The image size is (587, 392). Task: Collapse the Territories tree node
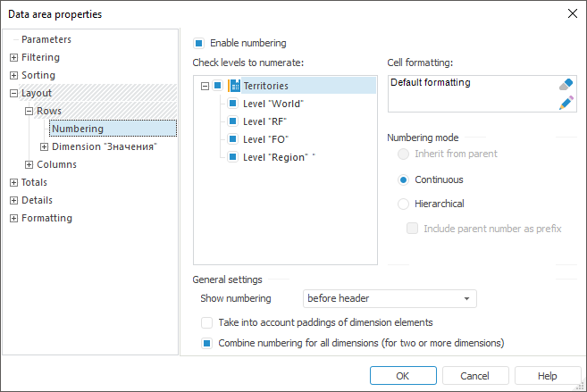click(x=205, y=86)
